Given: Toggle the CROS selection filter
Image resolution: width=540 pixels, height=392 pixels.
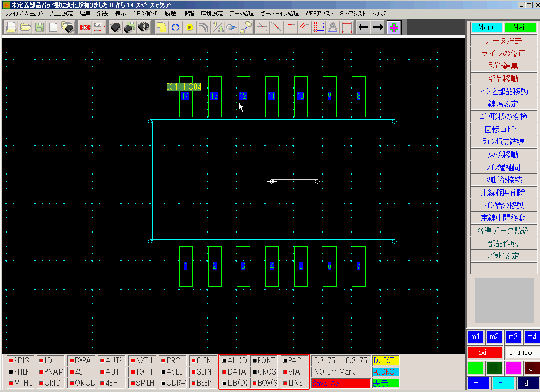Looking at the screenshot, I should [x=264, y=372].
